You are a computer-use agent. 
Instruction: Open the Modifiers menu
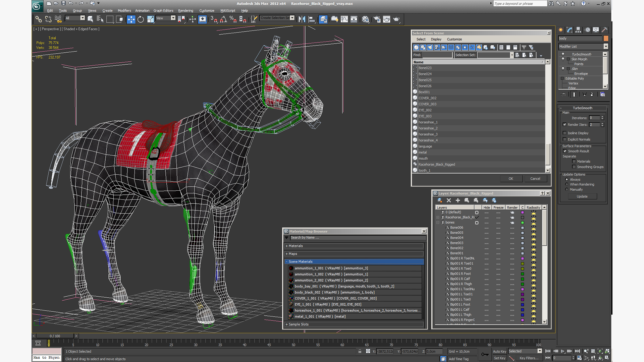(x=124, y=11)
